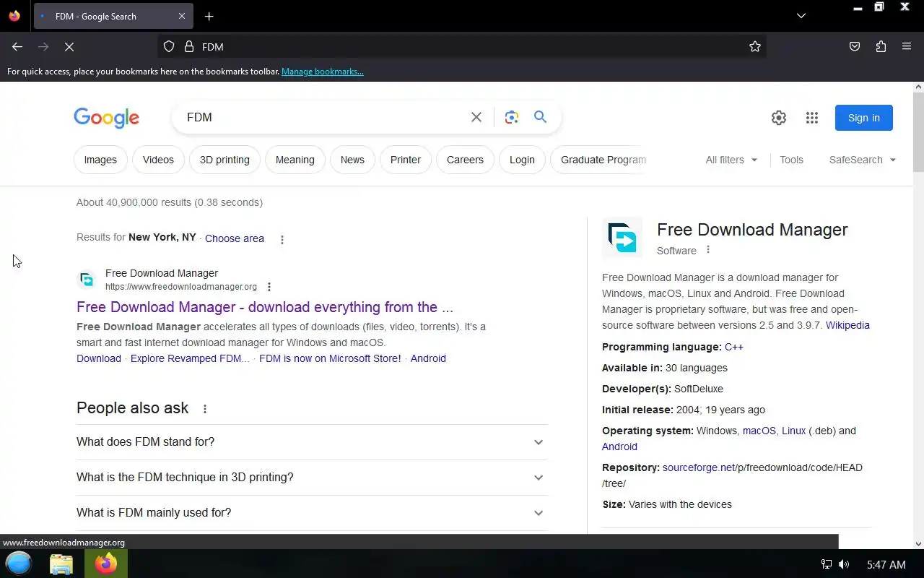Click Choose area link
This screenshot has height=578, width=924.
235,238
